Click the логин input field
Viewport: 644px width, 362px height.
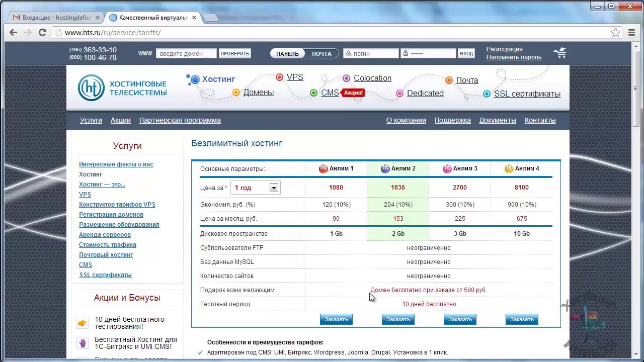pos(371,53)
